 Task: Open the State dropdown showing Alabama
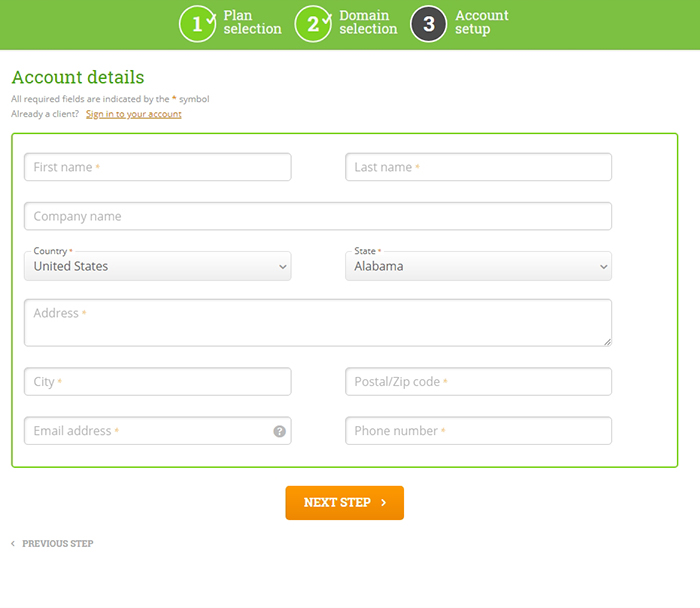pos(478,266)
